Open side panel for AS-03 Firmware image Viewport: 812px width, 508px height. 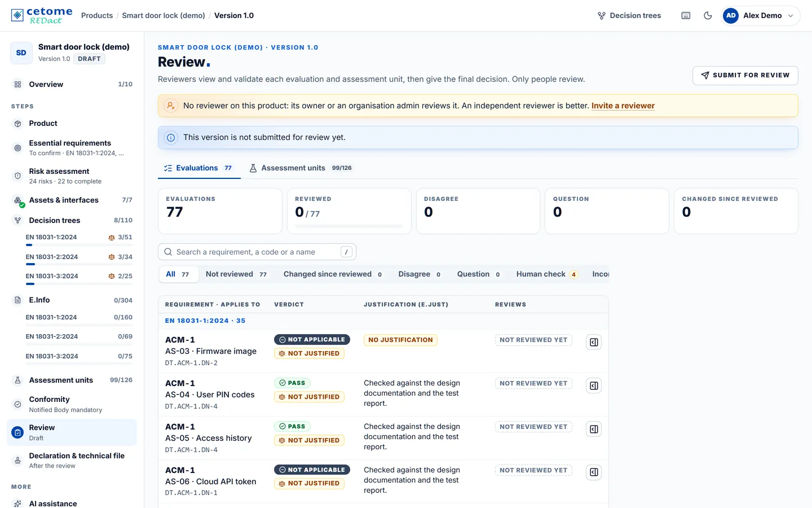594,342
